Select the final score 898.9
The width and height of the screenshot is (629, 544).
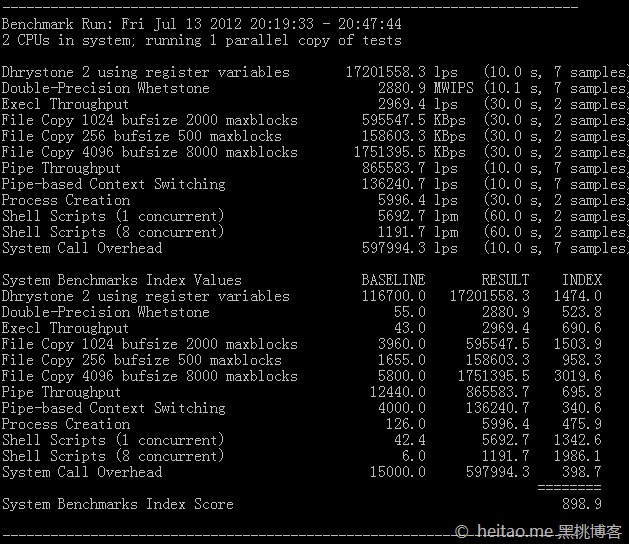pyautogui.click(x=581, y=504)
